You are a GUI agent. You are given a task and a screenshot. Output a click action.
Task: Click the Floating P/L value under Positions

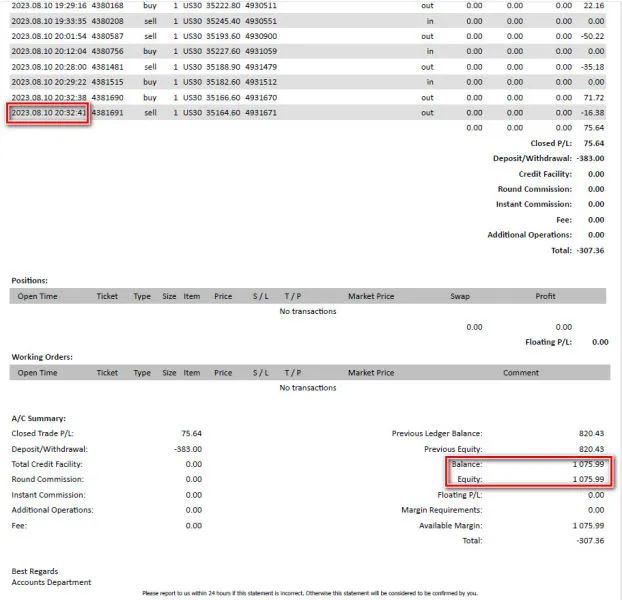pos(600,342)
